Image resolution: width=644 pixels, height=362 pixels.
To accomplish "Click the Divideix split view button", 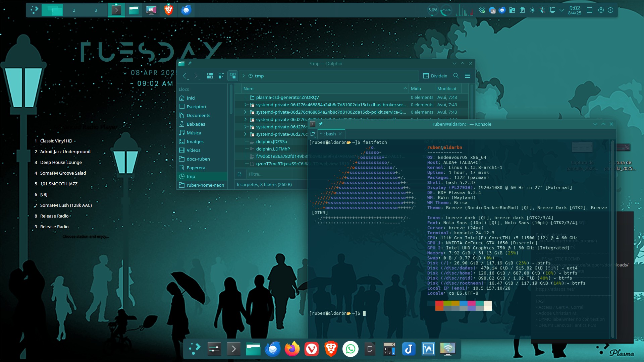I will coord(435,76).
